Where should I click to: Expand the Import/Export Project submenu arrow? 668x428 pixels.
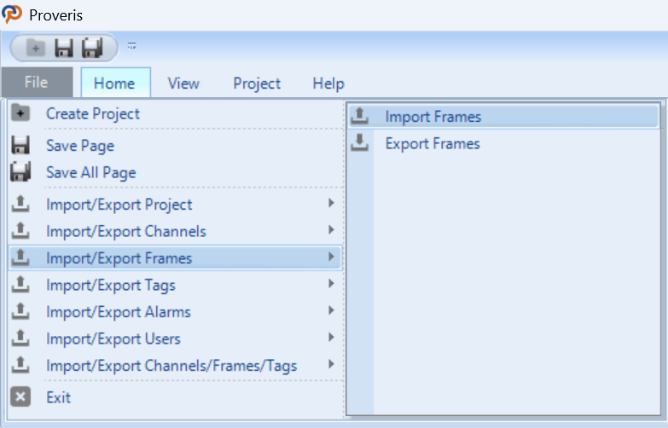coord(331,203)
